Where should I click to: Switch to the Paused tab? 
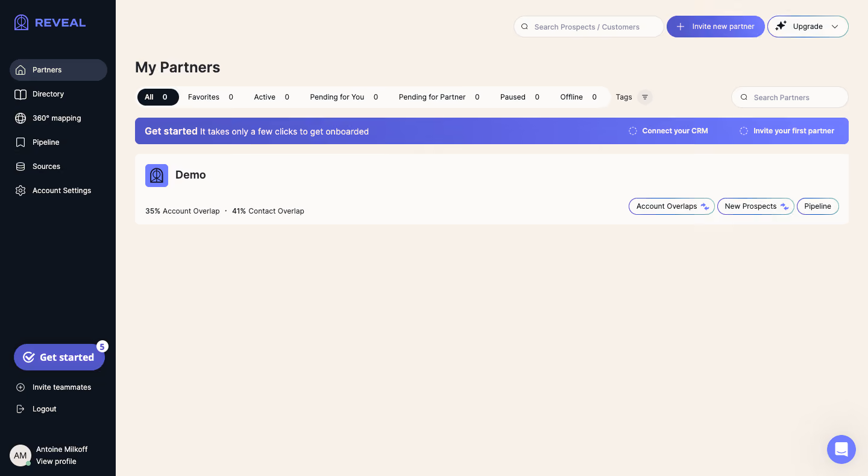520,97
